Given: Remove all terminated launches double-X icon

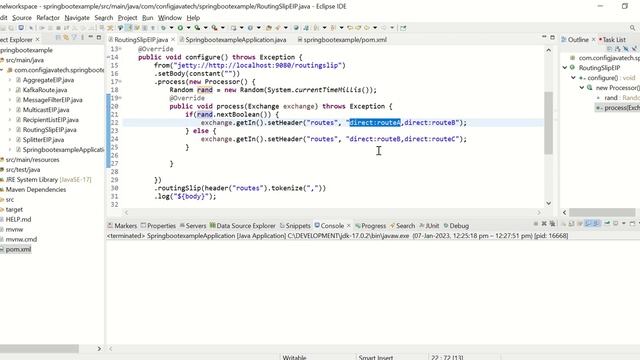Looking at the screenshot, I should tap(552, 224).
